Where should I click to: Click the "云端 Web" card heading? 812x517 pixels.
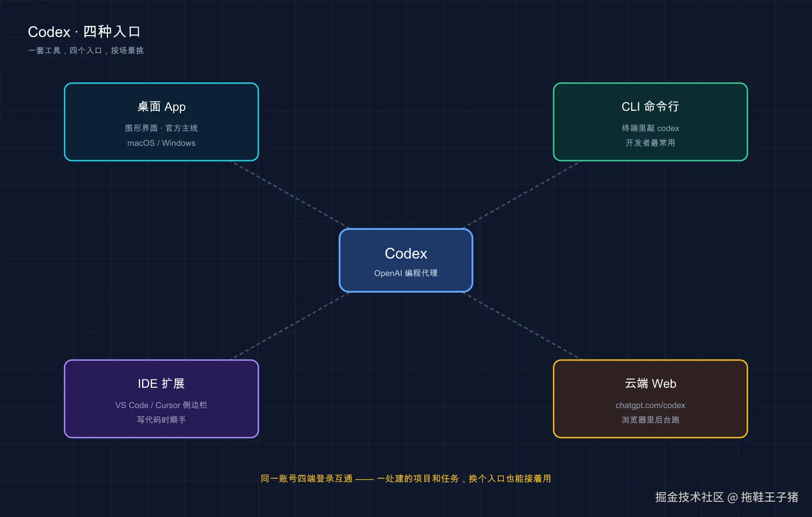coord(651,384)
